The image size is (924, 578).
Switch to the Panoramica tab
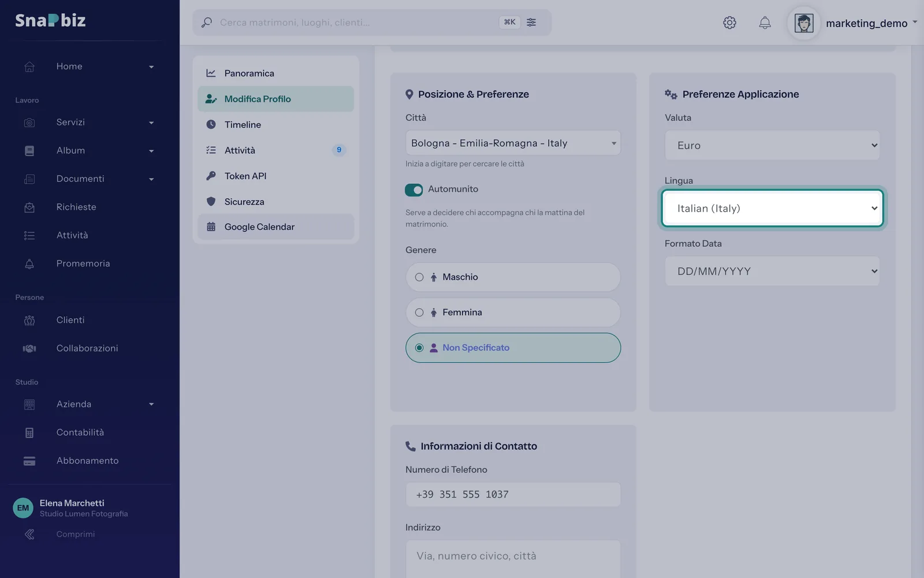(275, 73)
